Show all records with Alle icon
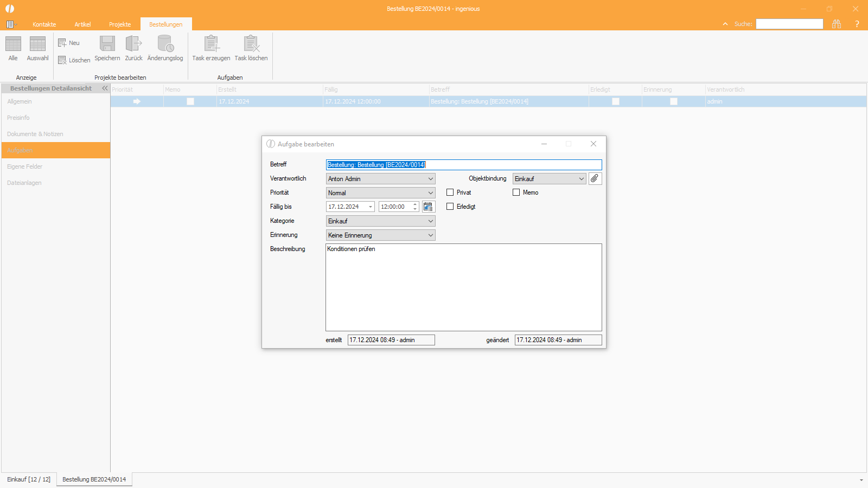 13,44
